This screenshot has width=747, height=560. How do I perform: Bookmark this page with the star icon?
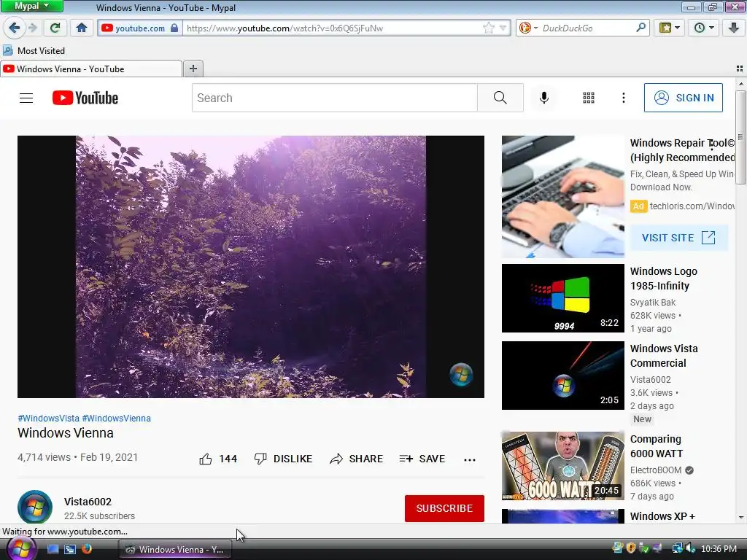488,28
